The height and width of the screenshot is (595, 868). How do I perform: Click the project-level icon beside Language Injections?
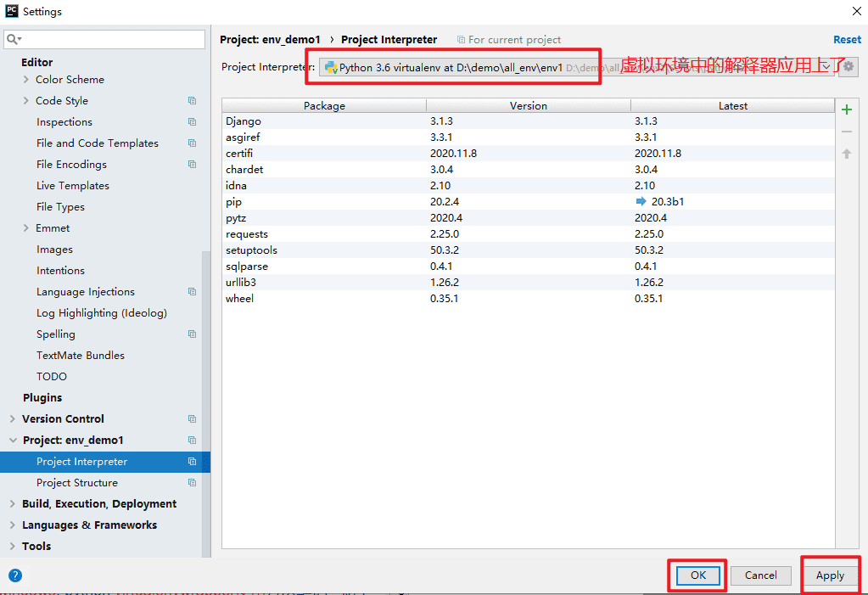pos(192,292)
